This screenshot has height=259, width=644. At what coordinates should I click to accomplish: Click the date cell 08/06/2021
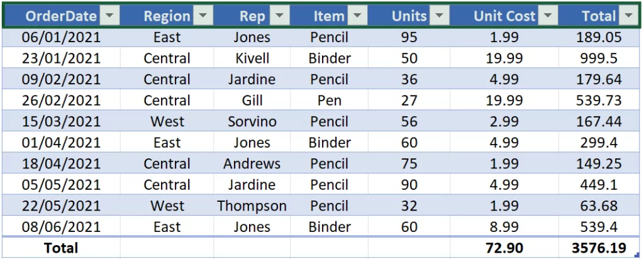[x=61, y=227]
